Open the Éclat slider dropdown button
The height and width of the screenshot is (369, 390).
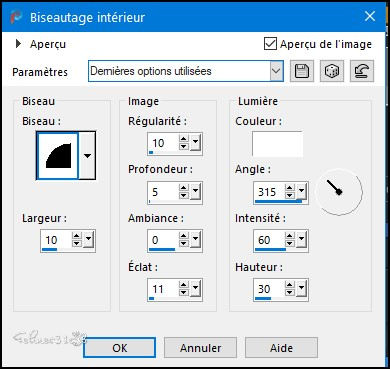(x=195, y=288)
